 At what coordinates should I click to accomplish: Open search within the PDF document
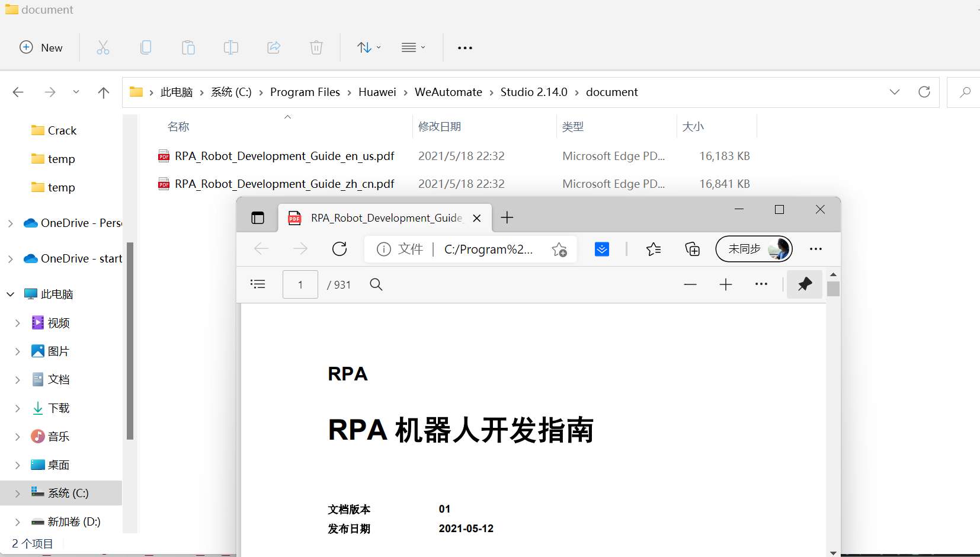tap(376, 284)
